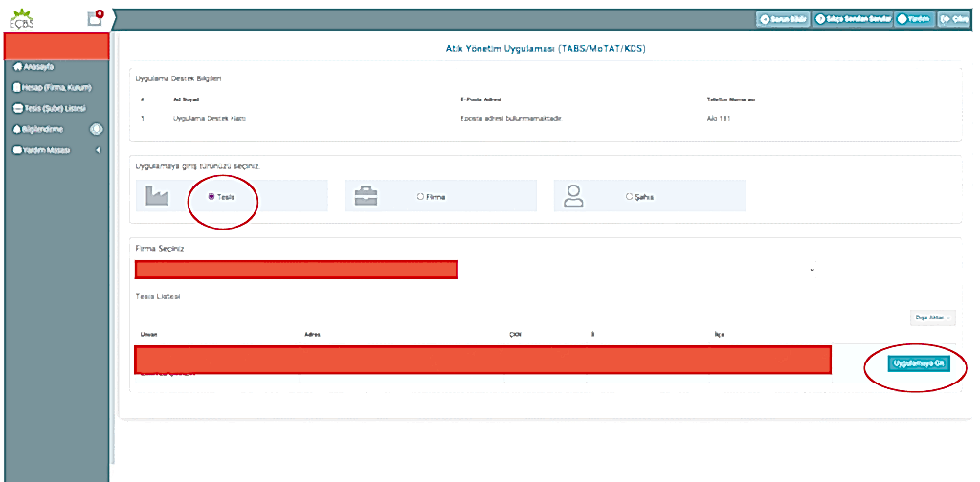Screen dimensions: 980x482
Task: Click the factory icon beside Tesis
Action: tap(155, 195)
